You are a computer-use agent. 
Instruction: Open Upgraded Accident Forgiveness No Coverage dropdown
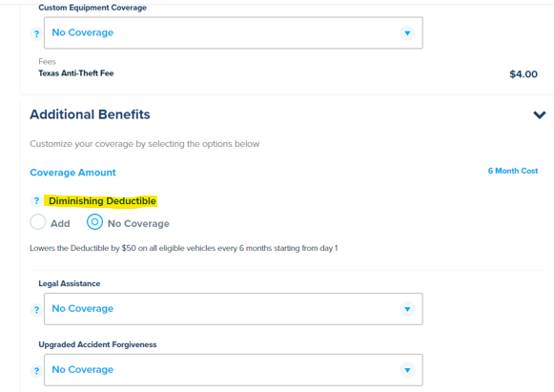click(x=234, y=370)
